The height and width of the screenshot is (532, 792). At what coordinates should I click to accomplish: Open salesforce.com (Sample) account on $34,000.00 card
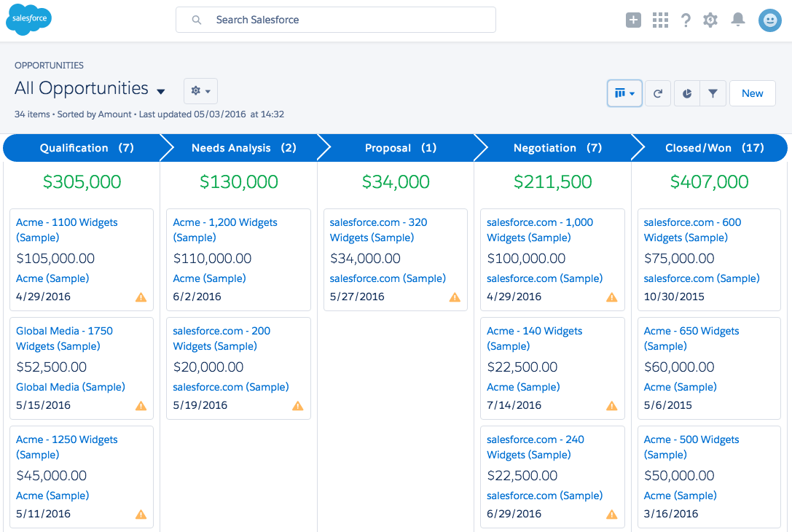[388, 278]
